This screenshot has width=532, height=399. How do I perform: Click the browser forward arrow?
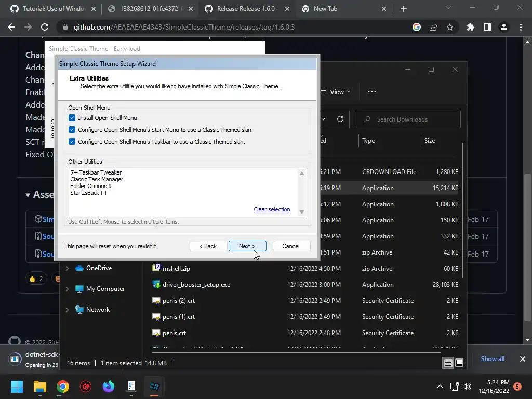(28, 27)
